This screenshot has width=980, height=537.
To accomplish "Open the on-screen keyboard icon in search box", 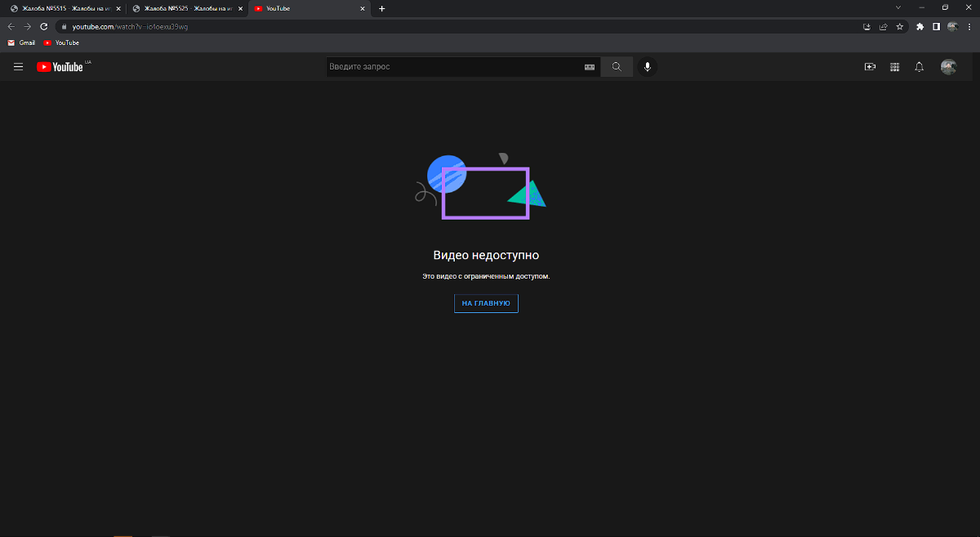I will coord(590,67).
